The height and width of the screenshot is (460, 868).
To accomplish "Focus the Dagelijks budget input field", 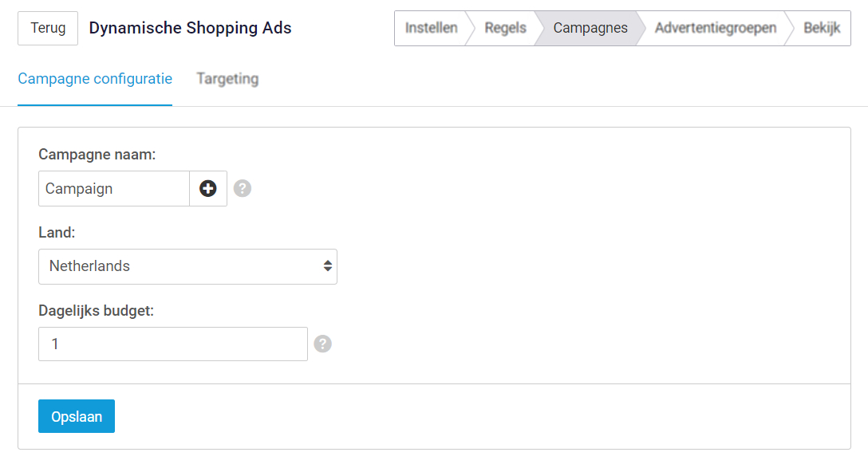I will (172, 344).
